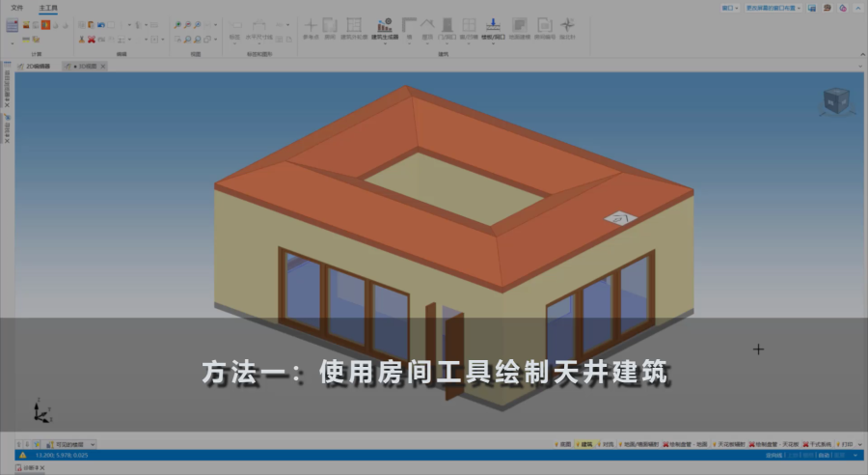
Task: Select the 建筑外轮廓 building outline tool
Action: 354,28
